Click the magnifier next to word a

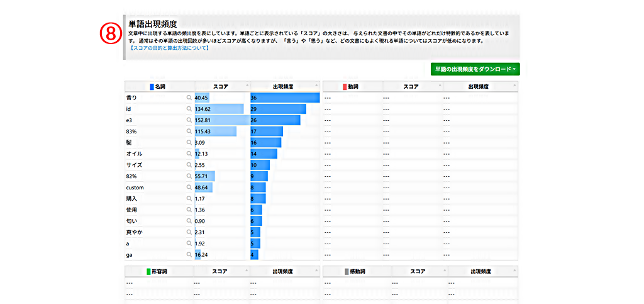pyautogui.click(x=189, y=244)
